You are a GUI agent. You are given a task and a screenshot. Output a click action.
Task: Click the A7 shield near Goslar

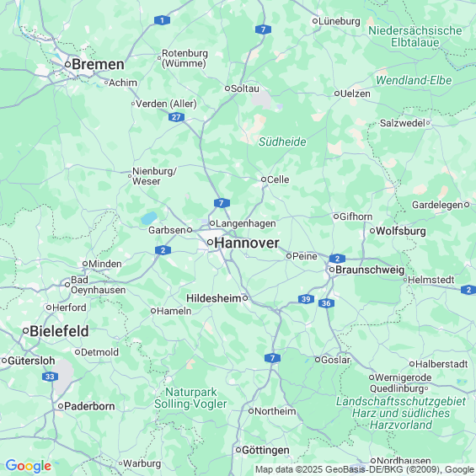click(x=272, y=358)
